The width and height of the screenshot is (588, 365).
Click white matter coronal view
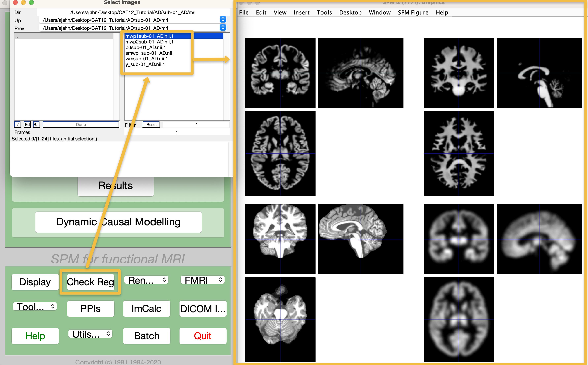(x=459, y=73)
